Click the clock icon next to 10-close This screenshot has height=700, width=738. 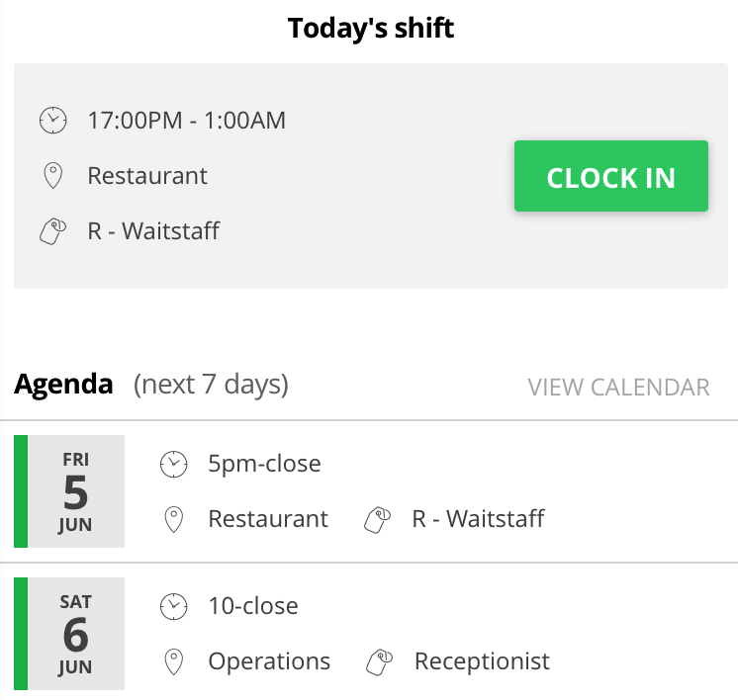(x=174, y=606)
